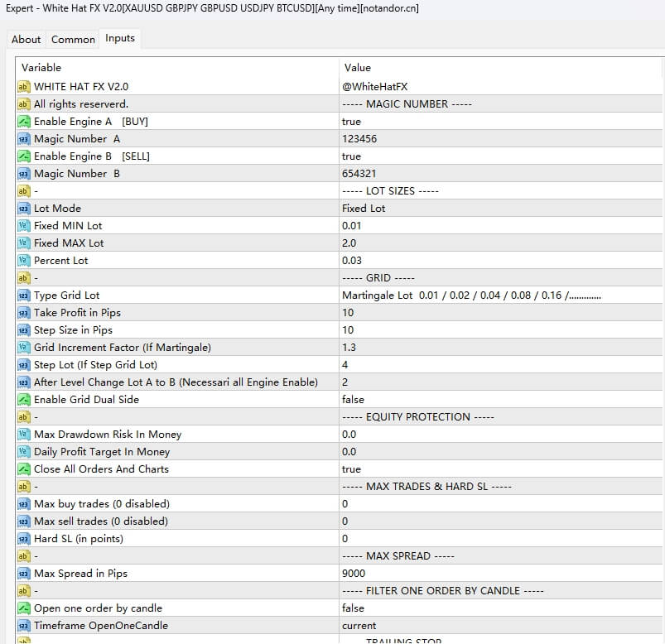Click the icon beside Enable Engine B [SELL]
665x644 pixels.
pos(23,156)
